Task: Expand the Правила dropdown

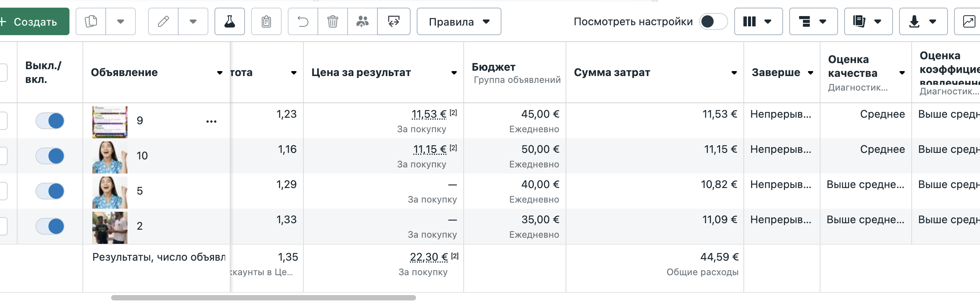Action: pos(459,21)
